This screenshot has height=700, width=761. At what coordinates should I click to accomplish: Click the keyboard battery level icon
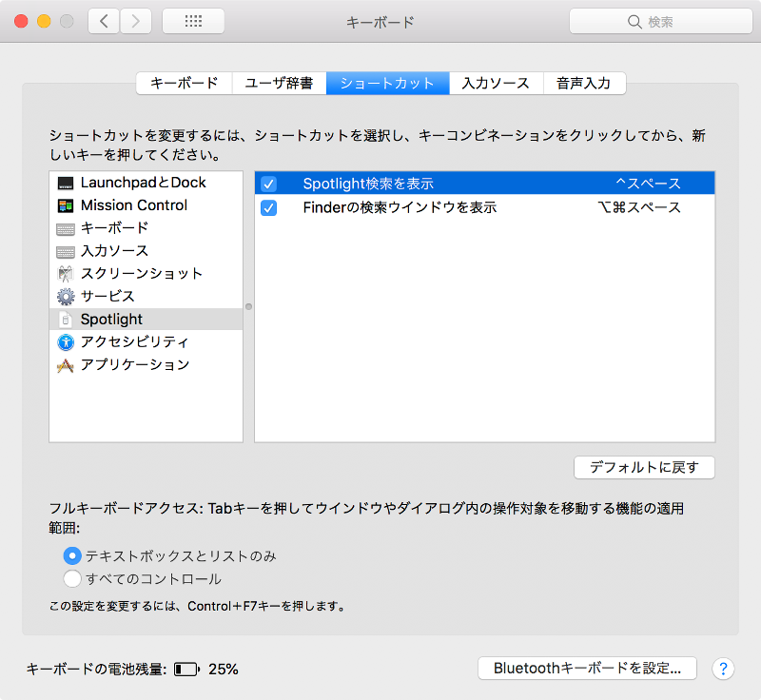(x=186, y=670)
